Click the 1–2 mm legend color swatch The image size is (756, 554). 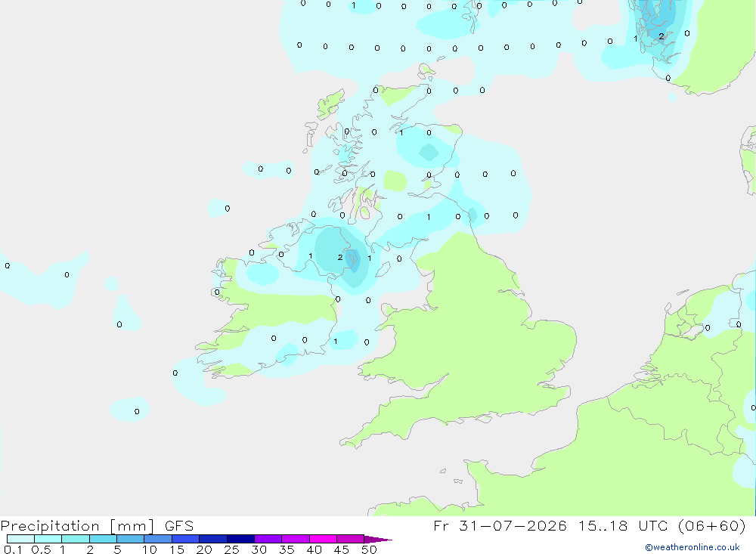76,539
